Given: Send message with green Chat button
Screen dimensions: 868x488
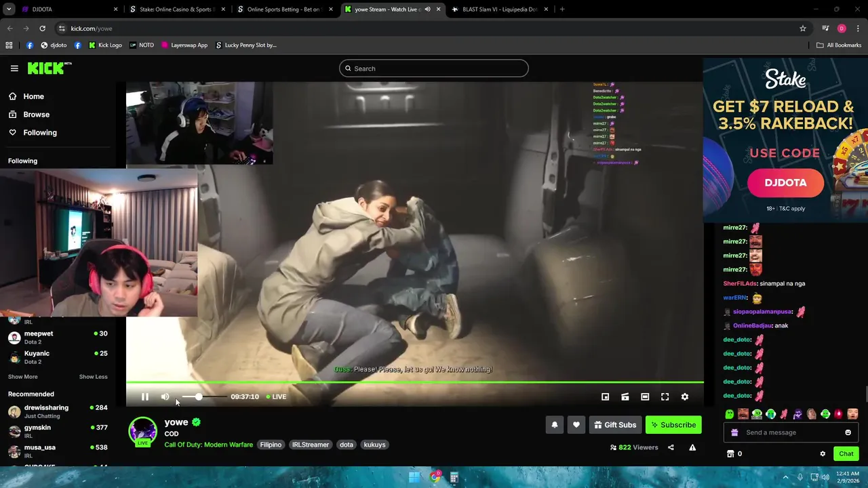Looking at the screenshot, I should click(x=846, y=453).
